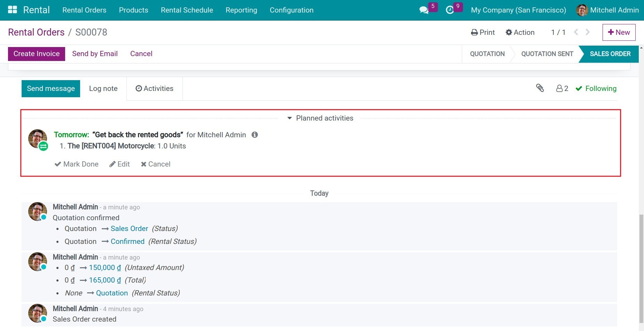The height and width of the screenshot is (331, 644).
Task: Click the record pager 1 / 1
Action: (558, 32)
